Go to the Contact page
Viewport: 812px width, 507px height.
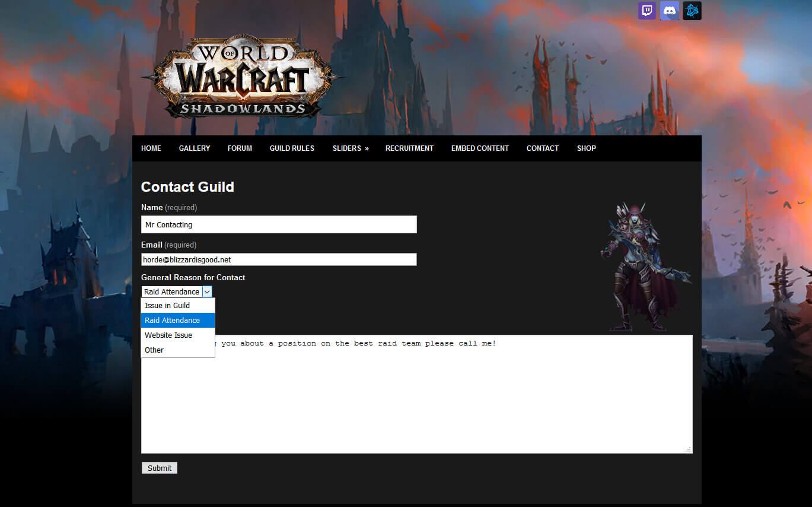pyautogui.click(x=543, y=148)
